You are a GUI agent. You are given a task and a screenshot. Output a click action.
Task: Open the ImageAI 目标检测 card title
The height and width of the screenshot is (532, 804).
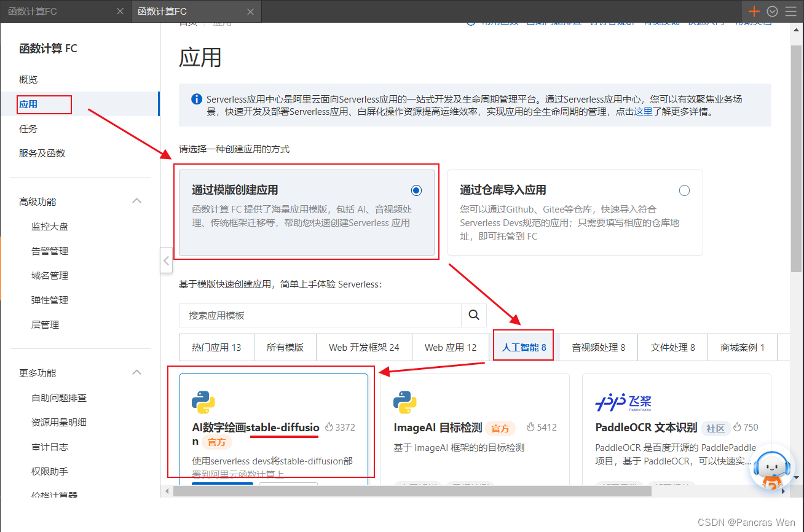[438, 427]
